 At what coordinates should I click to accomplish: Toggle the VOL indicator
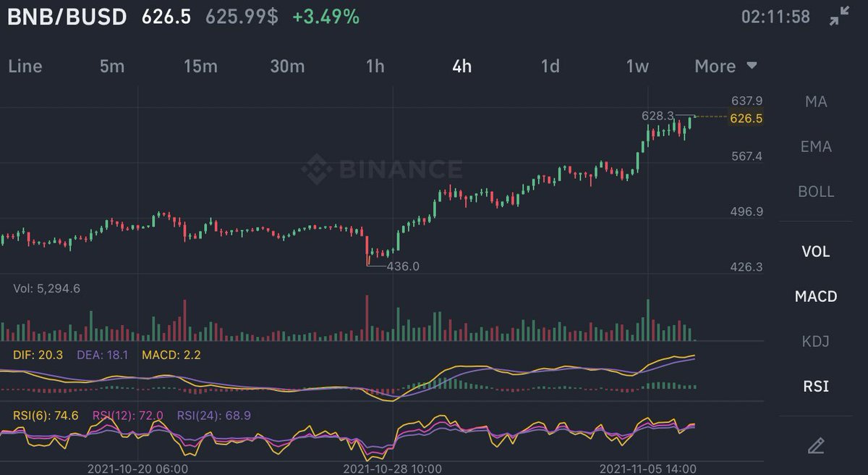click(816, 252)
